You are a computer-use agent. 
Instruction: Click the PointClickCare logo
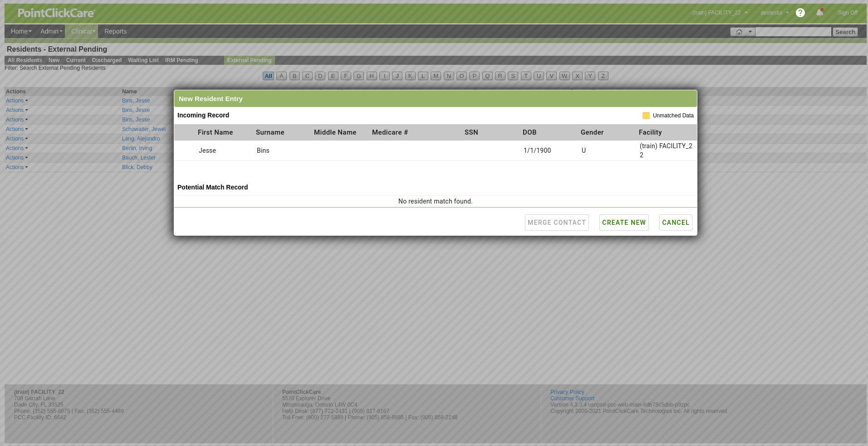[56, 13]
